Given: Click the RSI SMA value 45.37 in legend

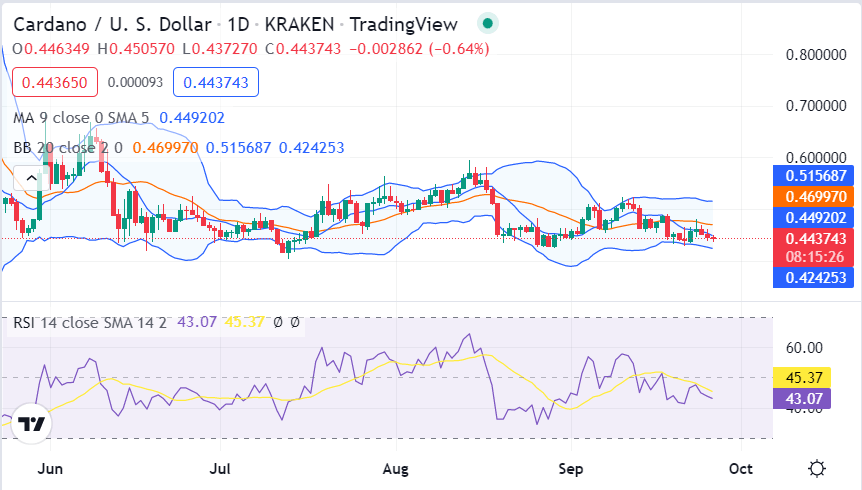Looking at the screenshot, I should [245, 322].
